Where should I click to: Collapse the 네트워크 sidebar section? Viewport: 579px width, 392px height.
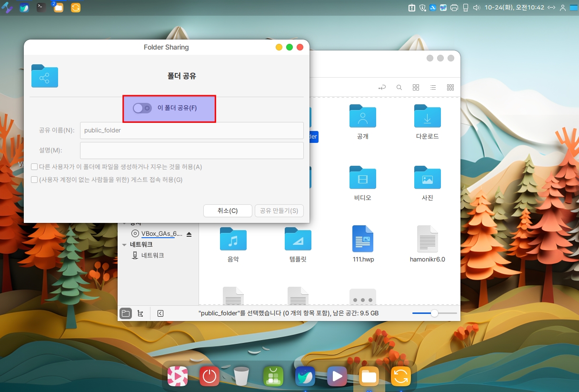pyautogui.click(x=124, y=245)
